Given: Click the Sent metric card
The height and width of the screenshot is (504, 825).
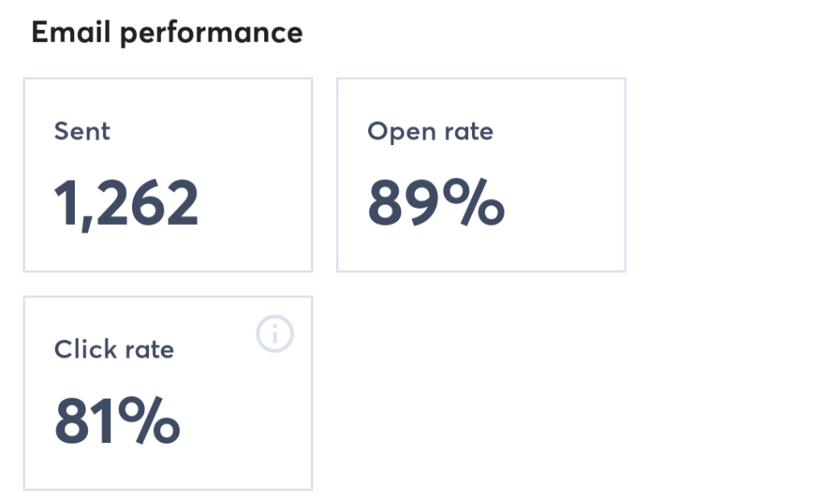Looking at the screenshot, I should 168,174.
